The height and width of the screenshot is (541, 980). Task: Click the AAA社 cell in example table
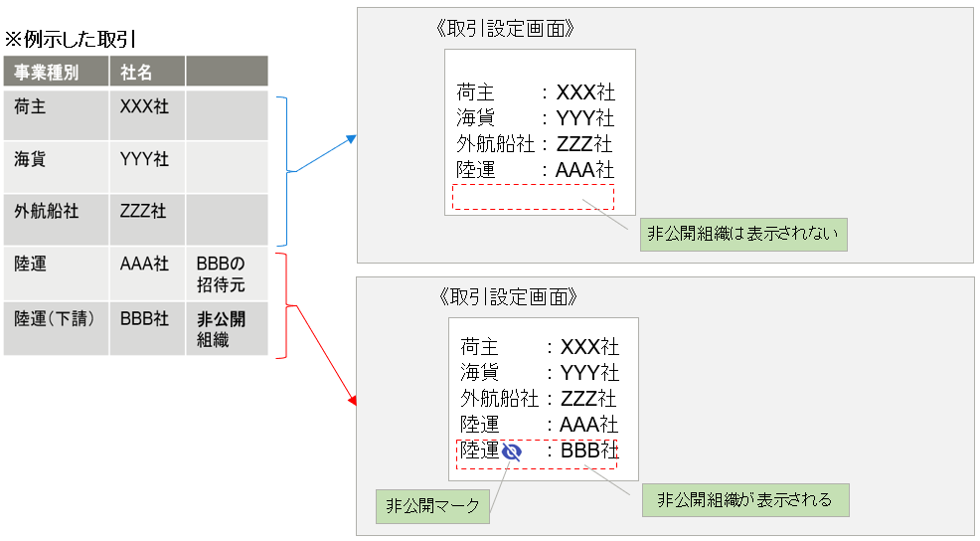pyautogui.click(x=144, y=265)
